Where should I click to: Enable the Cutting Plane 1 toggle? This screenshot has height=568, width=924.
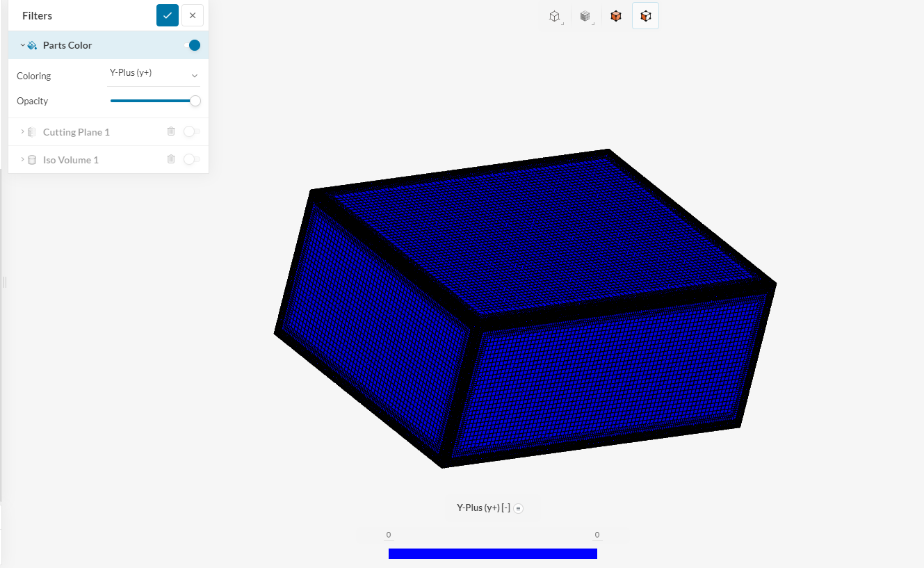191,131
